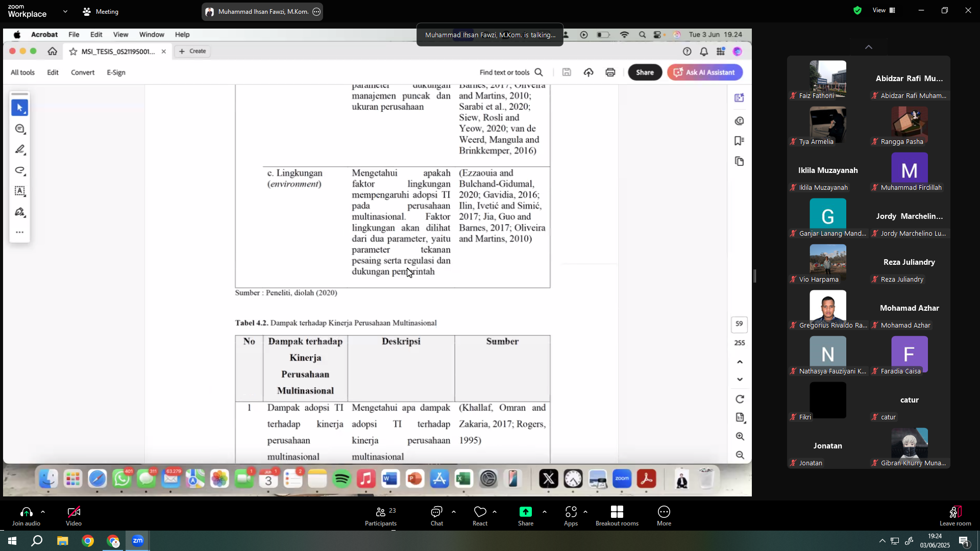Open the Edit toolbar option

point(53,72)
